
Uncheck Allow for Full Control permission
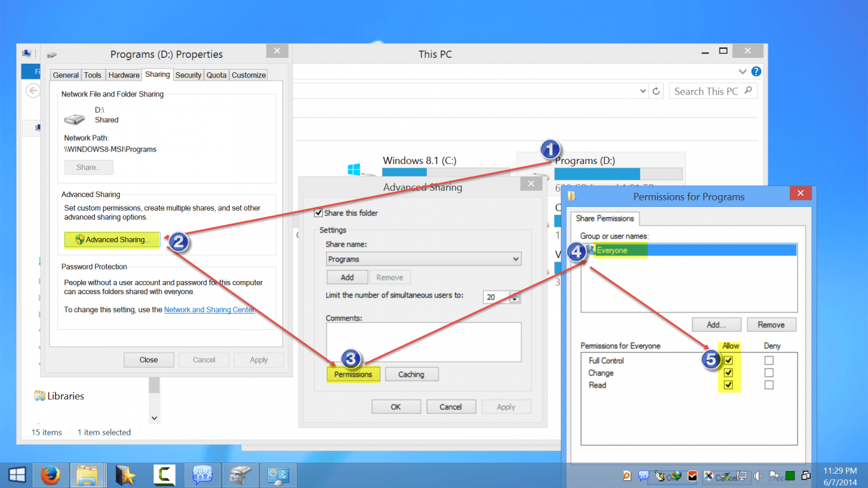(729, 360)
